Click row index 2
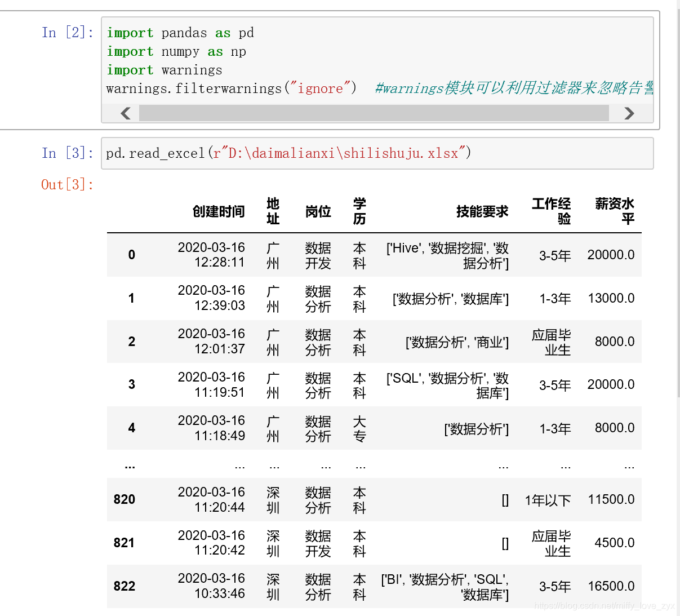 [x=131, y=342]
